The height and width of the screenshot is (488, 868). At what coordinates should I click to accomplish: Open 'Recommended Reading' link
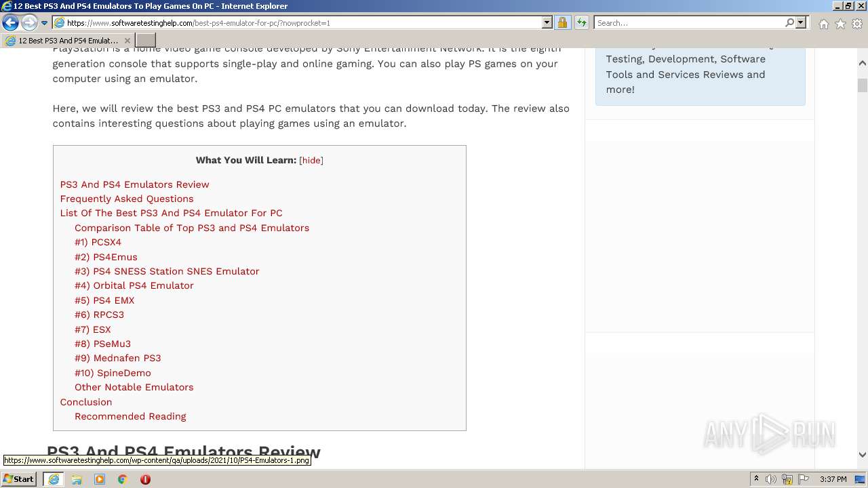click(130, 416)
